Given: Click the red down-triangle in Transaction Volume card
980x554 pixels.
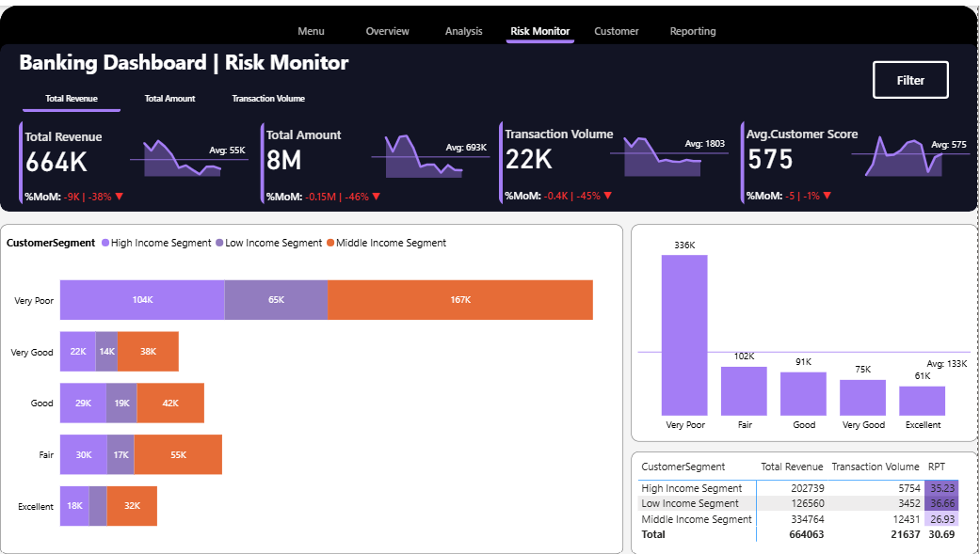Looking at the screenshot, I should pos(608,196).
